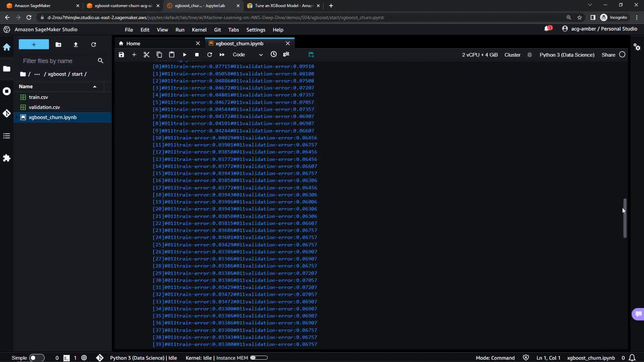Open the Git sidebar panel
This screenshot has width=644, height=362.
click(x=7, y=114)
